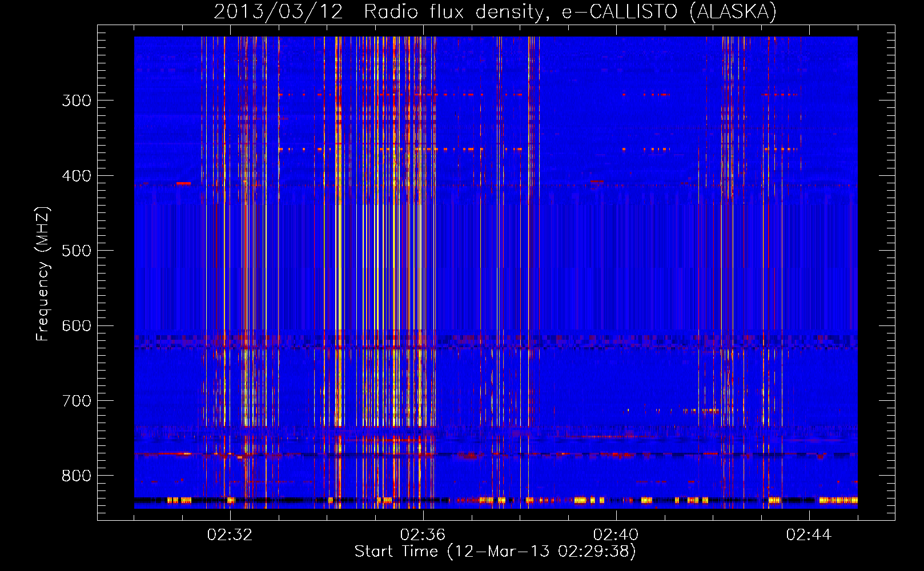Click the 300 frequency tick label
The height and width of the screenshot is (571, 924).
pyautogui.click(x=77, y=100)
